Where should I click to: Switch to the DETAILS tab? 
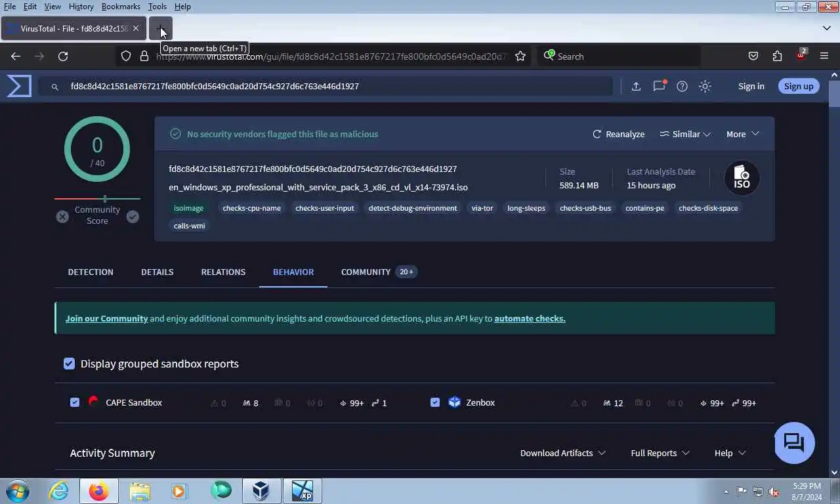pyautogui.click(x=157, y=272)
